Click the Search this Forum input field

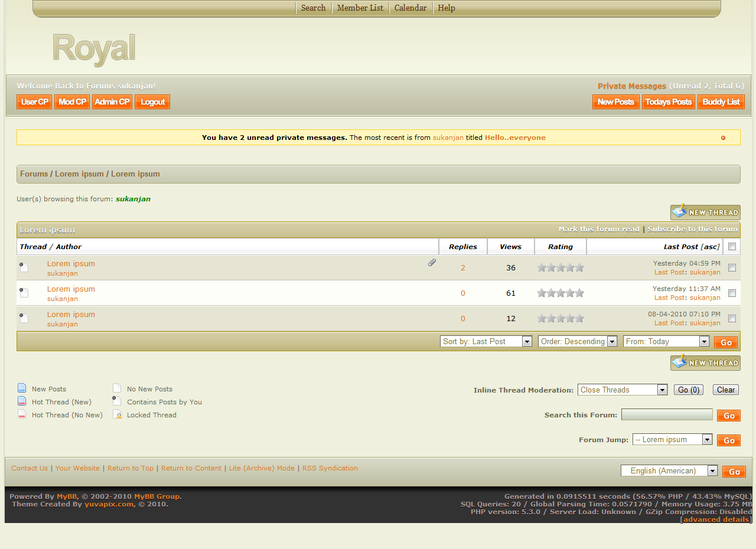tap(667, 415)
